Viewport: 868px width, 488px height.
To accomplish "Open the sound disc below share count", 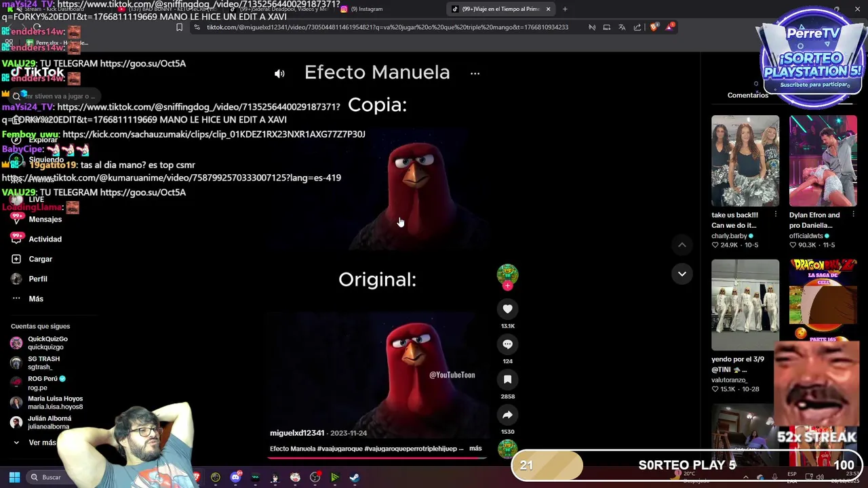I will coord(507,449).
